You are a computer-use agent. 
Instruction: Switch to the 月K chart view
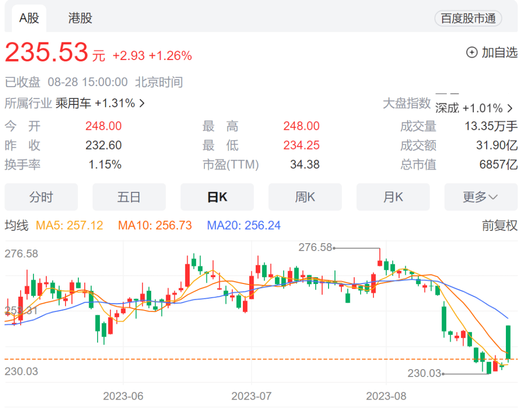[x=393, y=197]
